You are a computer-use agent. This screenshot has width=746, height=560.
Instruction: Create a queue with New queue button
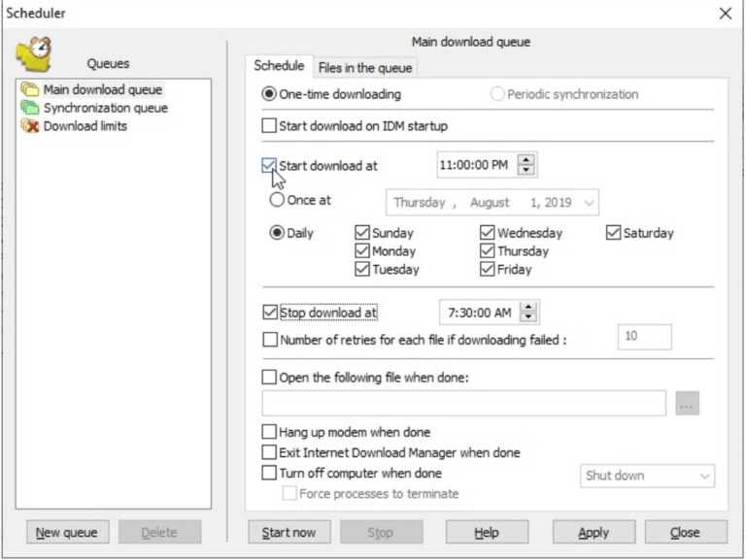point(67,533)
